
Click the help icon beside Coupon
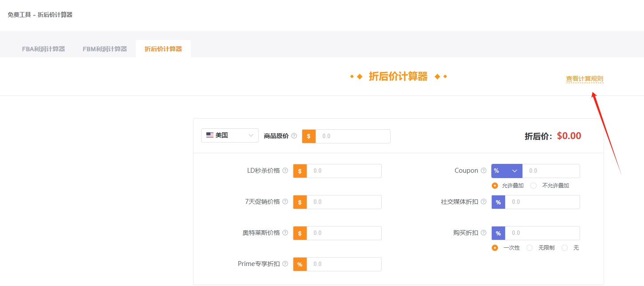[484, 171]
